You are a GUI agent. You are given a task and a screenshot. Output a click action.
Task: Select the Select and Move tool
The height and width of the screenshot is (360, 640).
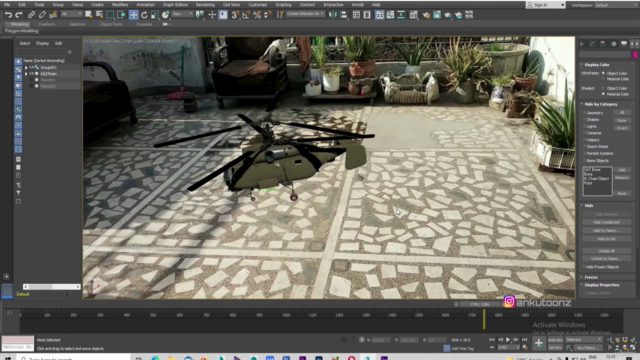point(133,15)
